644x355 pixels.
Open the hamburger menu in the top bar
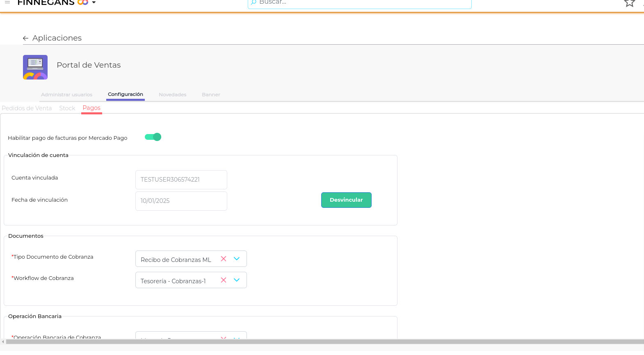coord(7,2)
